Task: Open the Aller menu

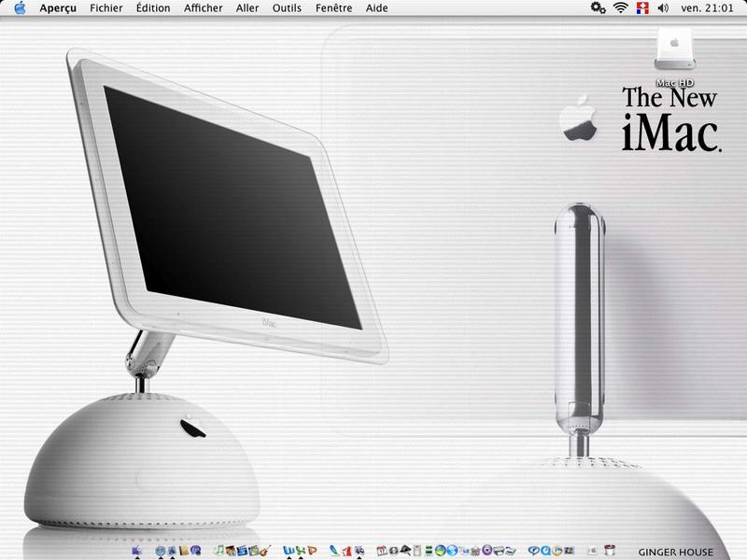Action: point(247,8)
